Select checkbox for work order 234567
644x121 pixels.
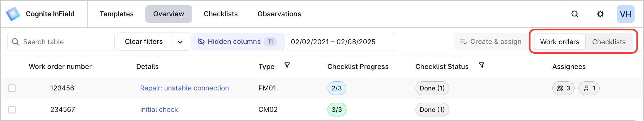pos(12,110)
